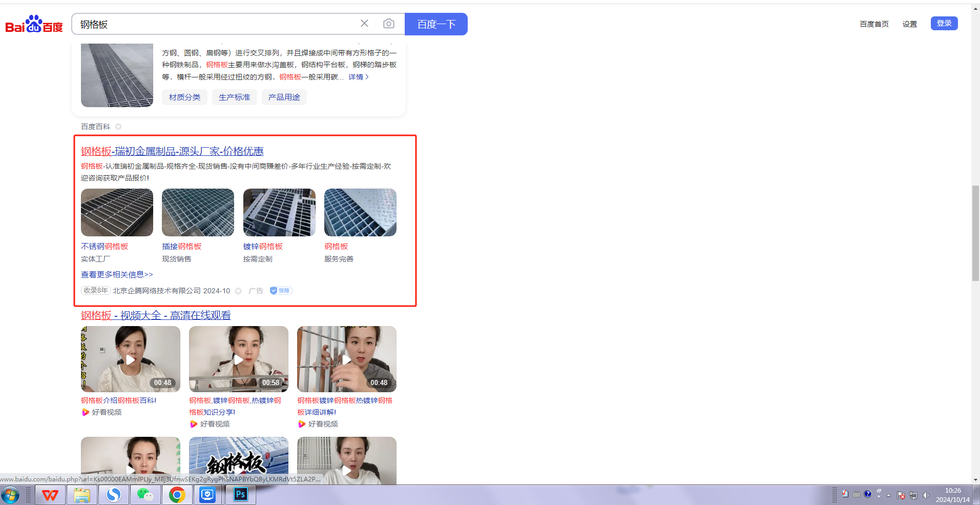Click the 插接钢格板 link
Image resolution: width=980 pixels, height=505 pixels.
(182, 247)
